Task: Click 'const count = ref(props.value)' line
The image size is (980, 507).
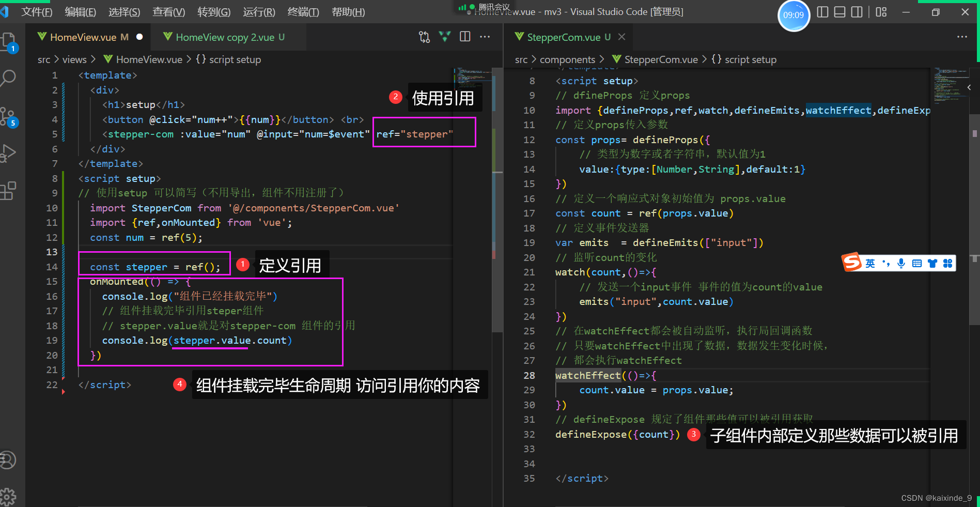Action: (644, 213)
